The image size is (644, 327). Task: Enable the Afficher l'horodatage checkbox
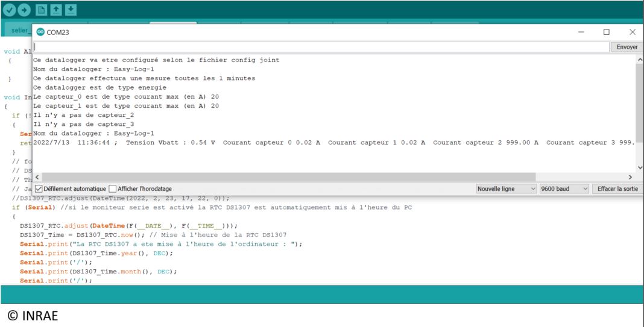tap(113, 188)
